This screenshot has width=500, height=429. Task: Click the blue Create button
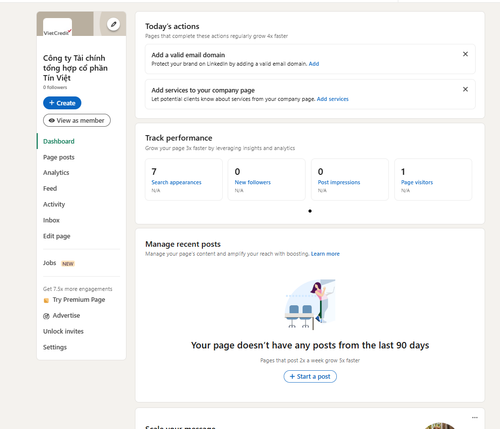pyautogui.click(x=62, y=103)
